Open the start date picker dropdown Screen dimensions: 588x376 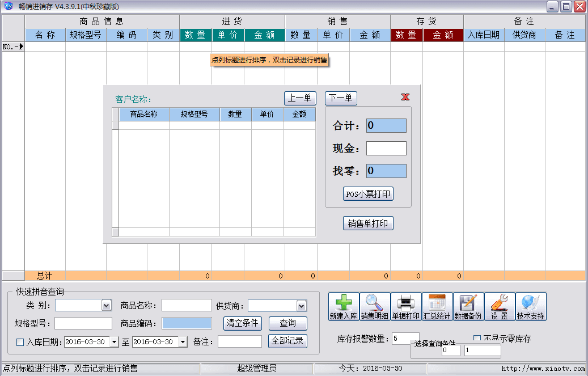click(x=114, y=342)
